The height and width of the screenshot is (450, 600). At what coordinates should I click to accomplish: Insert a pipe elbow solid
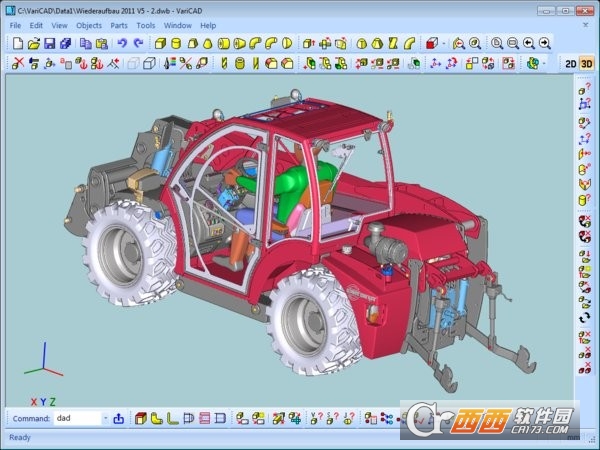click(255, 43)
